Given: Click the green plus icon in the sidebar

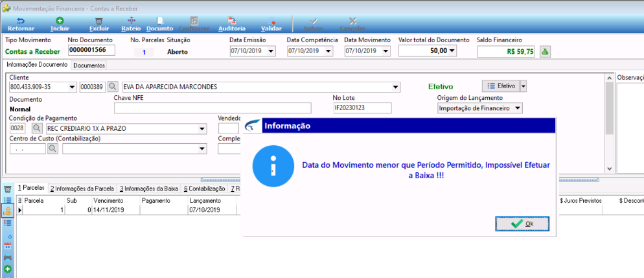Looking at the screenshot, I should (x=7, y=270).
